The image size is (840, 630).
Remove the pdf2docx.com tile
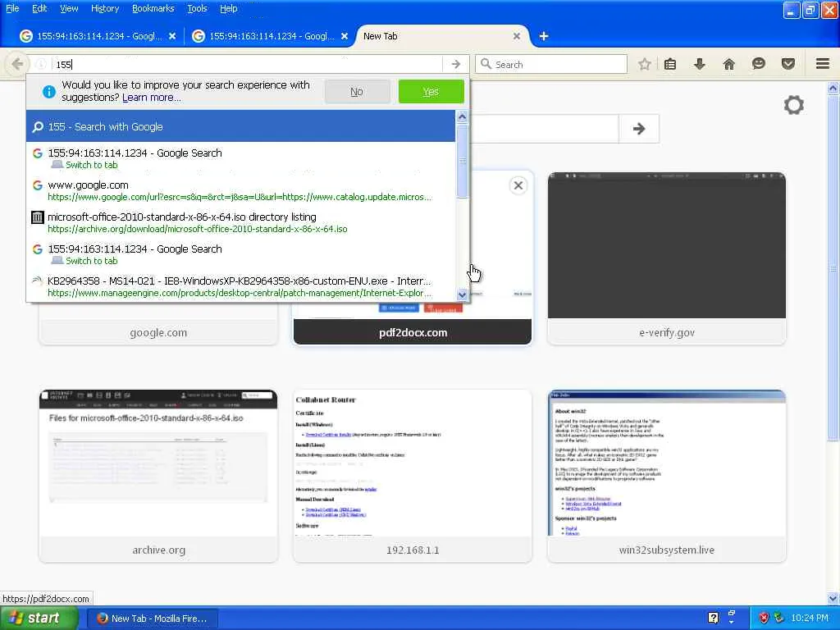518,185
